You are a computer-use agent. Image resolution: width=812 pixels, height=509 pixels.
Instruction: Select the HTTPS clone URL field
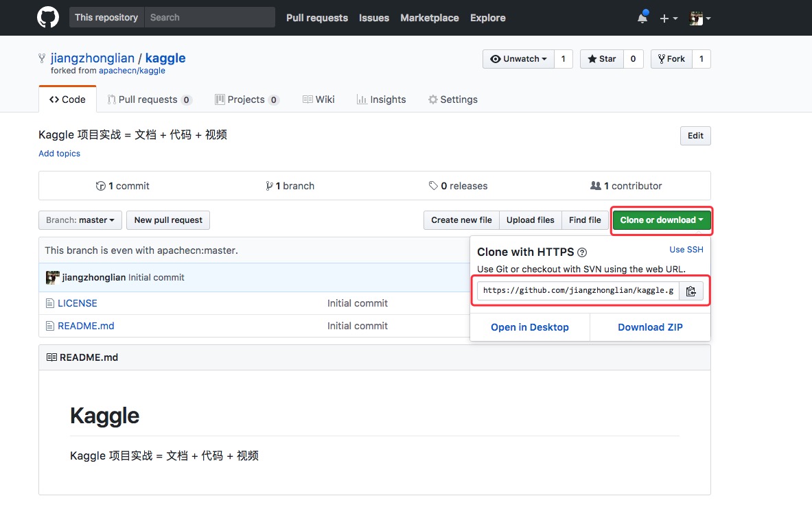coord(578,291)
